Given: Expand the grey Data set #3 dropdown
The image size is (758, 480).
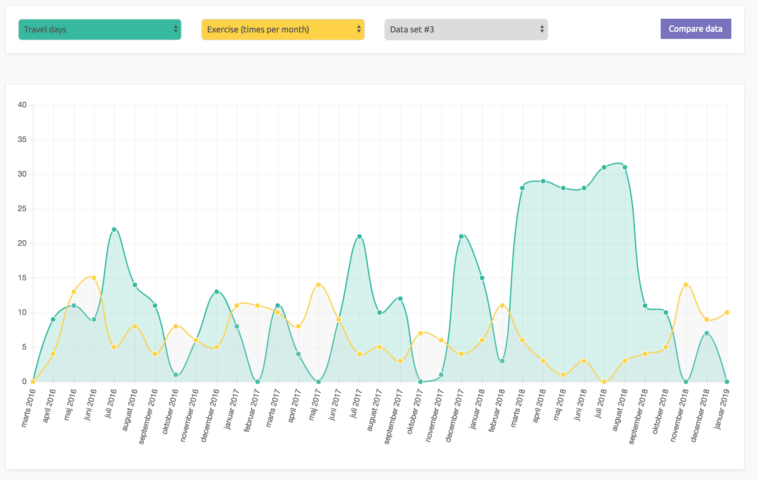Looking at the screenshot, I should coord(466,29).
